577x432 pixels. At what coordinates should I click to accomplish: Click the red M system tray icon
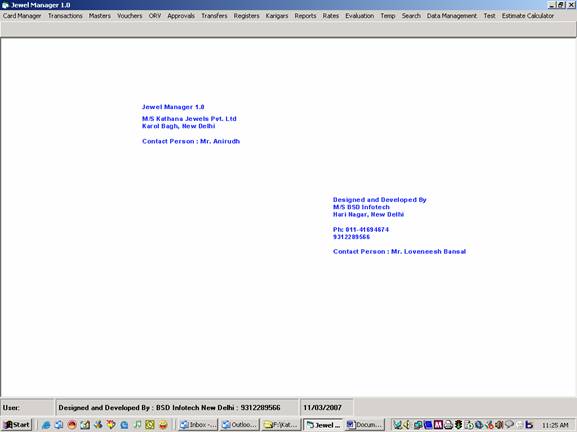pos(438,425)
